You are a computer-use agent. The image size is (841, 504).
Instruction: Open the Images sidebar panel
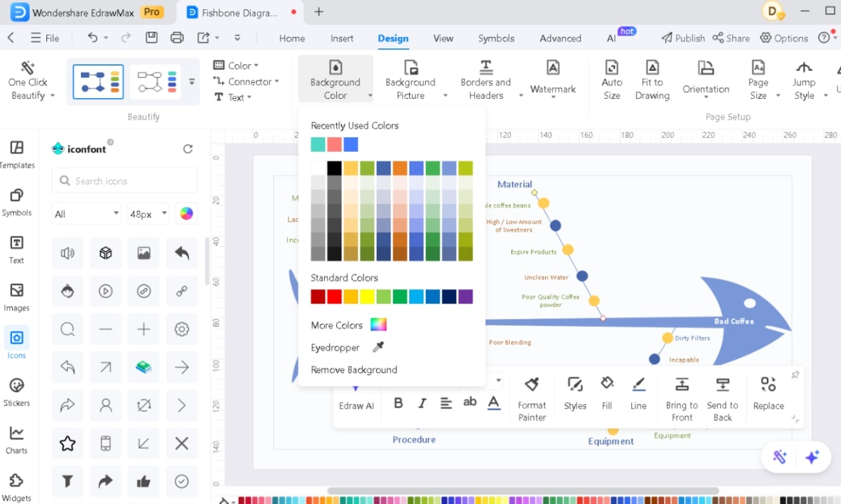(17, 298)
